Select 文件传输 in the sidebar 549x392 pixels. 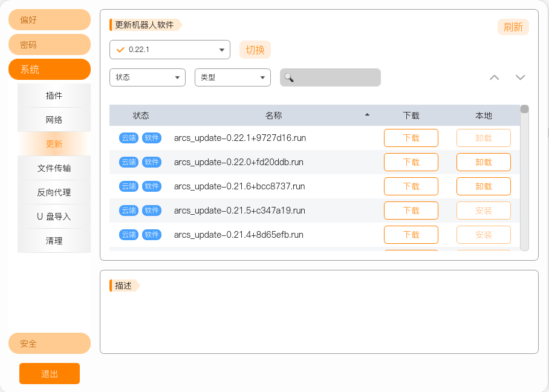pos(54,168)
